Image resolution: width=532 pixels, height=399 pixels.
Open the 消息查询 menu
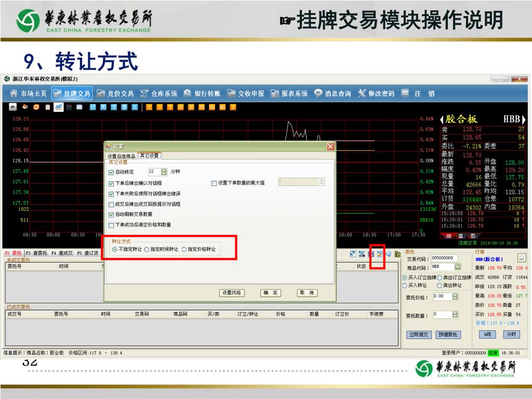[x=332, y=94]
